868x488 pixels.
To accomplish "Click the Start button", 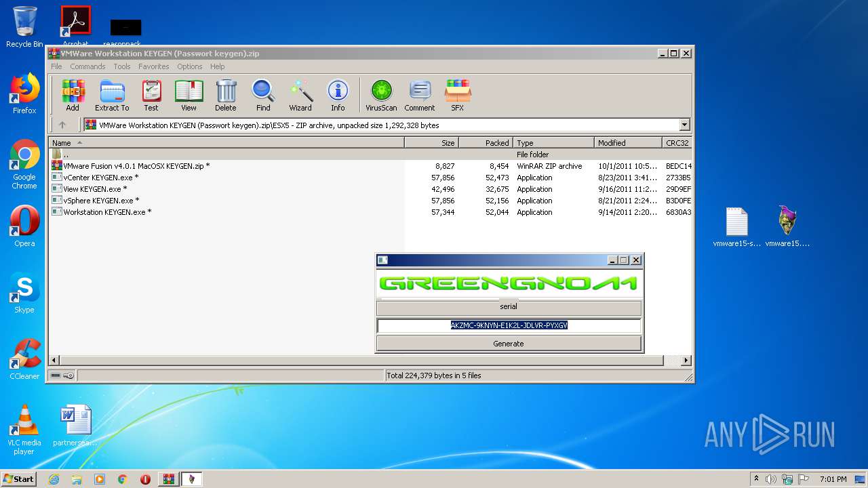I will pyautogui.click(x=18, y=479).
